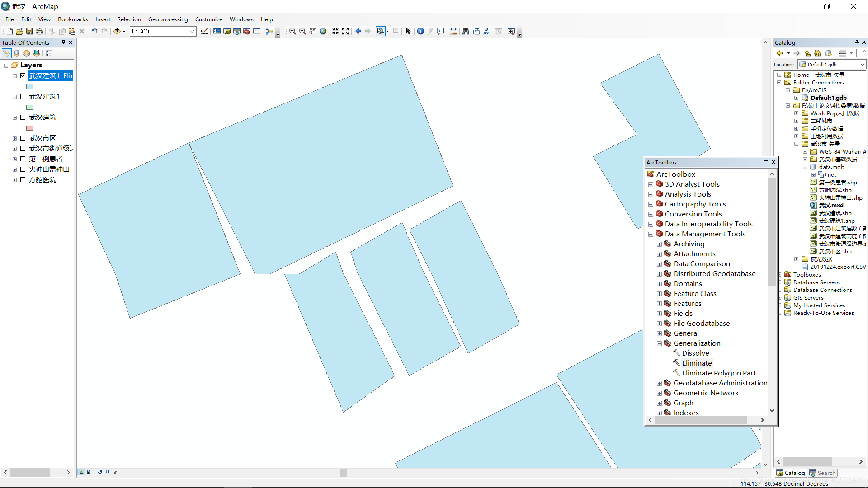This screenshot has width=868, height=488.
Task: Toggle visibility of 武汉建筑1 layer
Action: pos(23,96)
